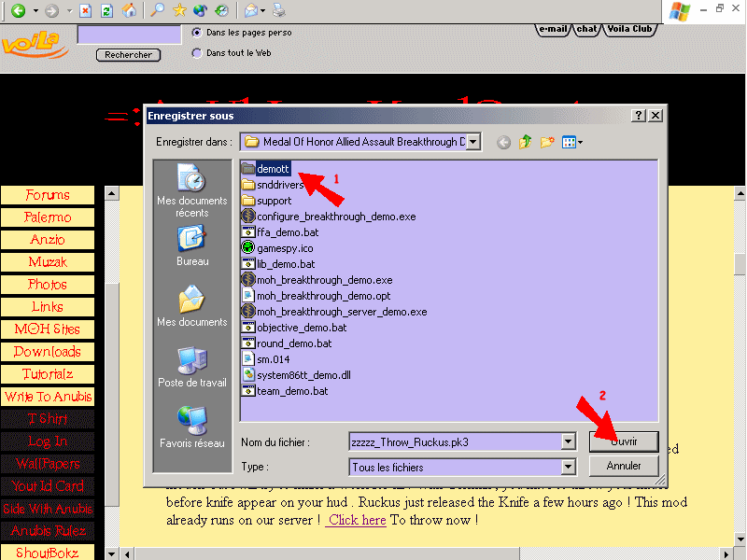Select team_demo.bat file
This screenshot has height=560, width=747.
(285, 391)
